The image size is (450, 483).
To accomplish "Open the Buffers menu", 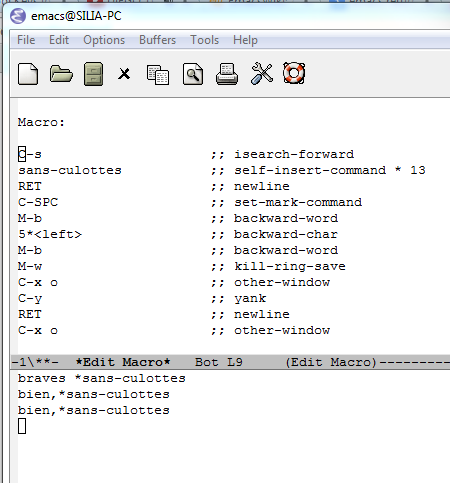I will [x=157, y=40].
